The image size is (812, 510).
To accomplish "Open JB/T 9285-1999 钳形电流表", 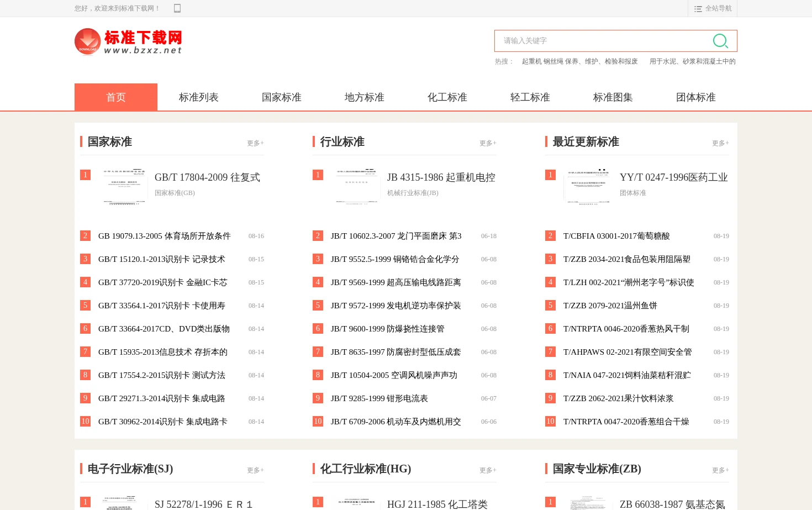I will tap(379, 398).
